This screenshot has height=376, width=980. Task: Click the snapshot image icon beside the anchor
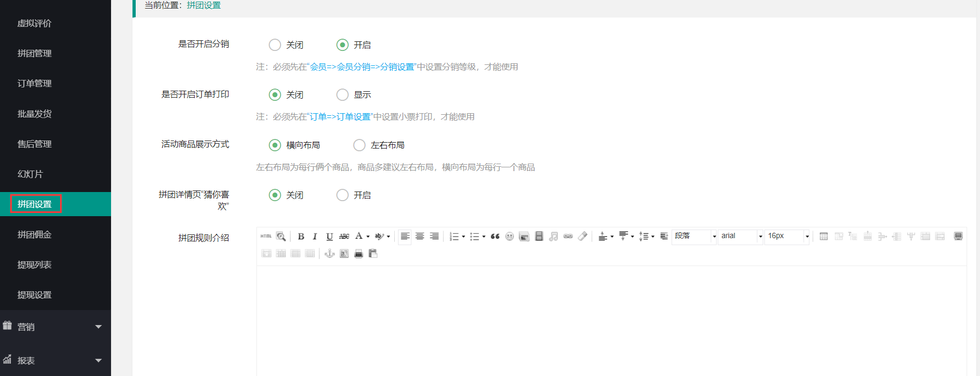pos(344,254)
